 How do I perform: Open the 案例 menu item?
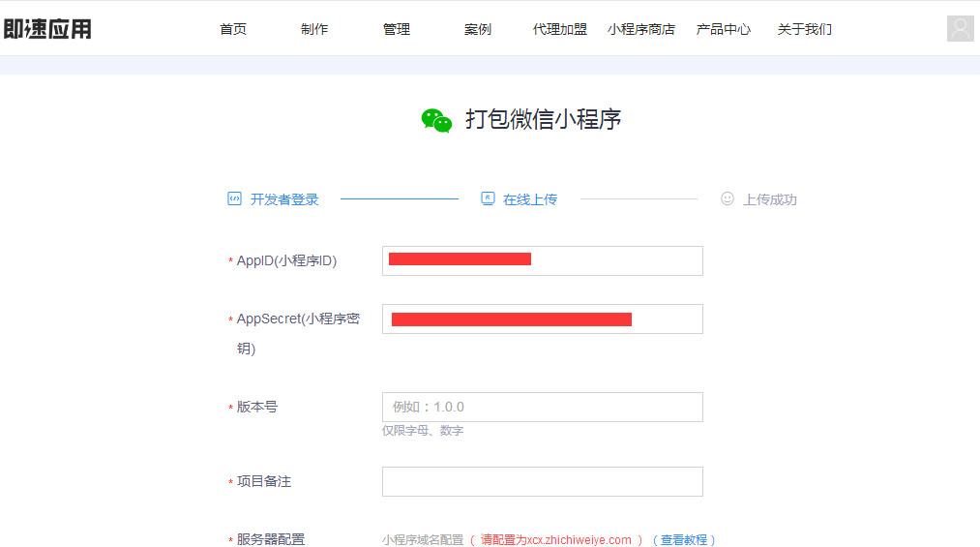[478, 29]
